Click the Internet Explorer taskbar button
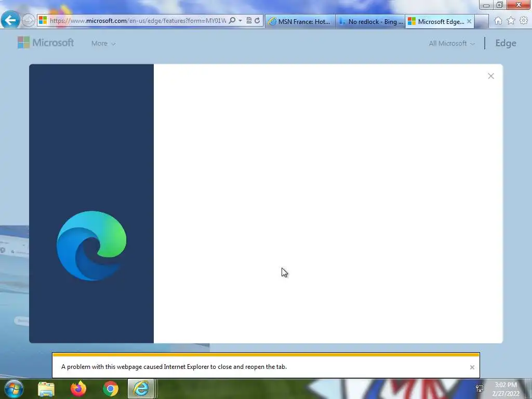This screenshot has width=532, height=399. coord(141,389)
